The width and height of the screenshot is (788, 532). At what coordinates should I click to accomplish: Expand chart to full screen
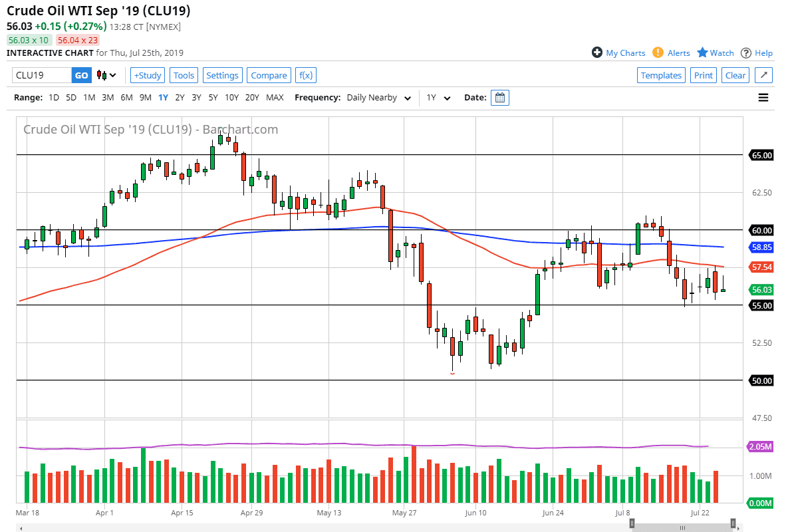point(763,75)
